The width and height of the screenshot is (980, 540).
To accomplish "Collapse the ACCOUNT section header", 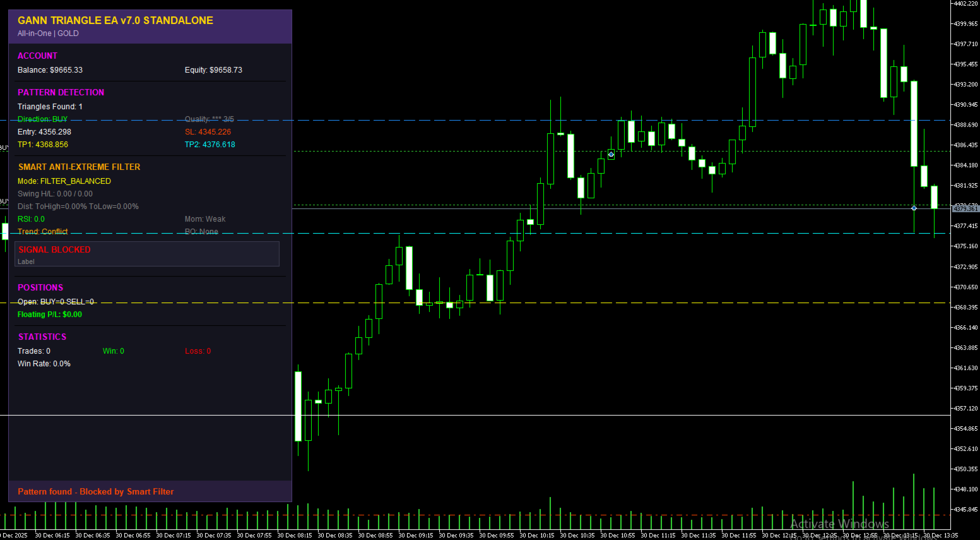I will point(37,56).
